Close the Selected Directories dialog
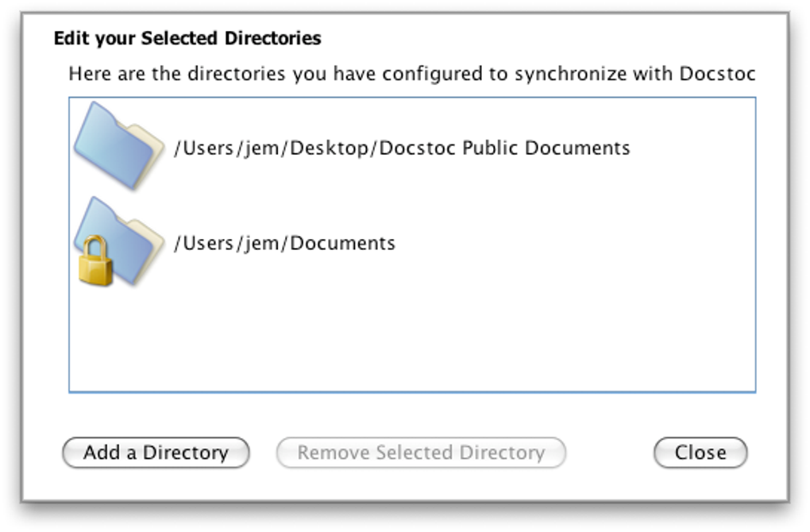Image resolution: width=810 pixels, height=532 pixels. coord(700,453)
